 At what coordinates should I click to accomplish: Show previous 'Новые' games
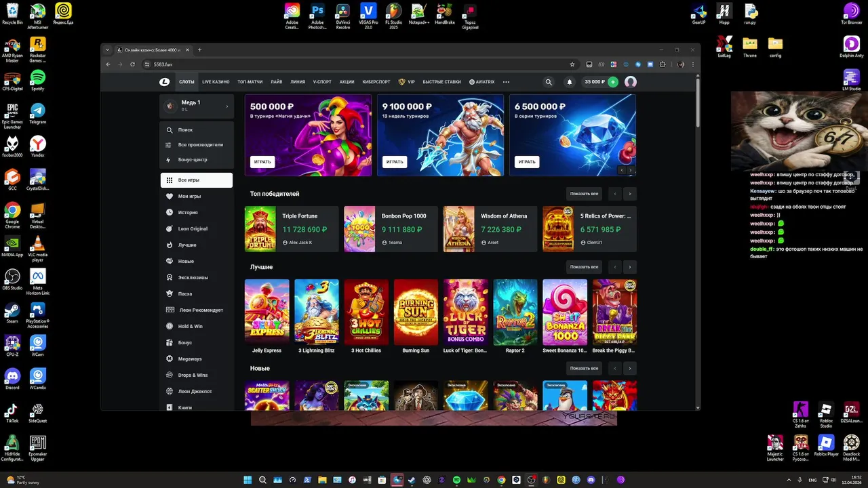[615, 369]
